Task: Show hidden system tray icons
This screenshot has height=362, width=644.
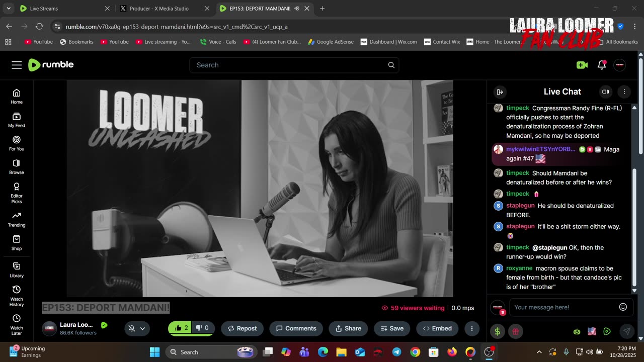Action: tap(539, 352)
